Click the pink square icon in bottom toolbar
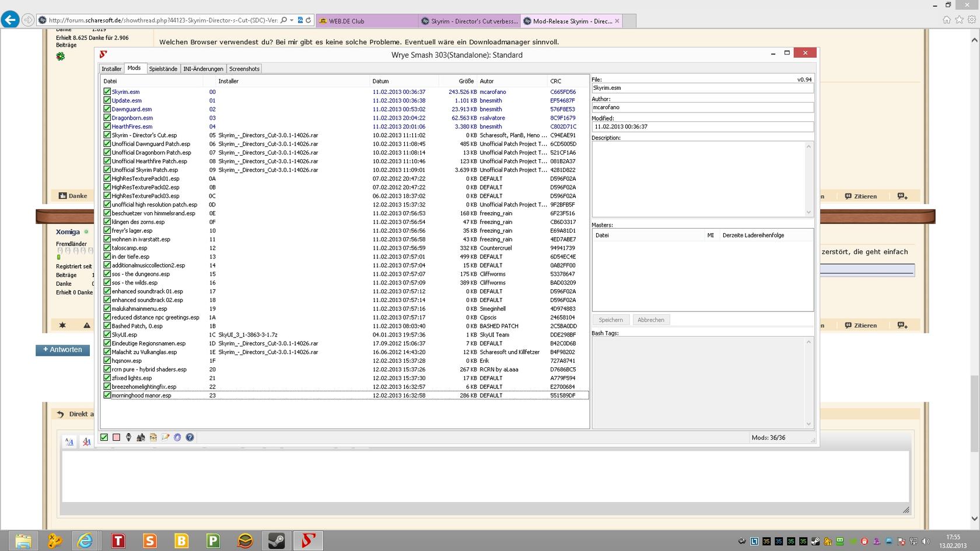 116,437
